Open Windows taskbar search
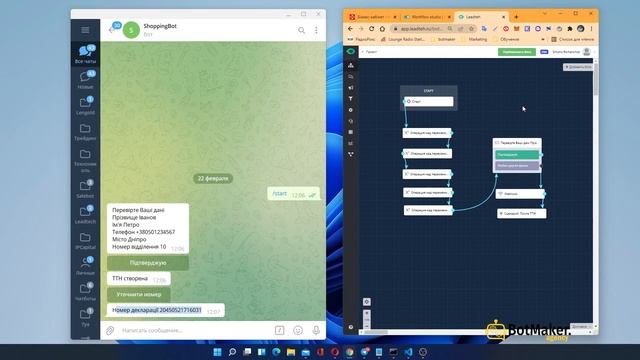 pos(232,352)
